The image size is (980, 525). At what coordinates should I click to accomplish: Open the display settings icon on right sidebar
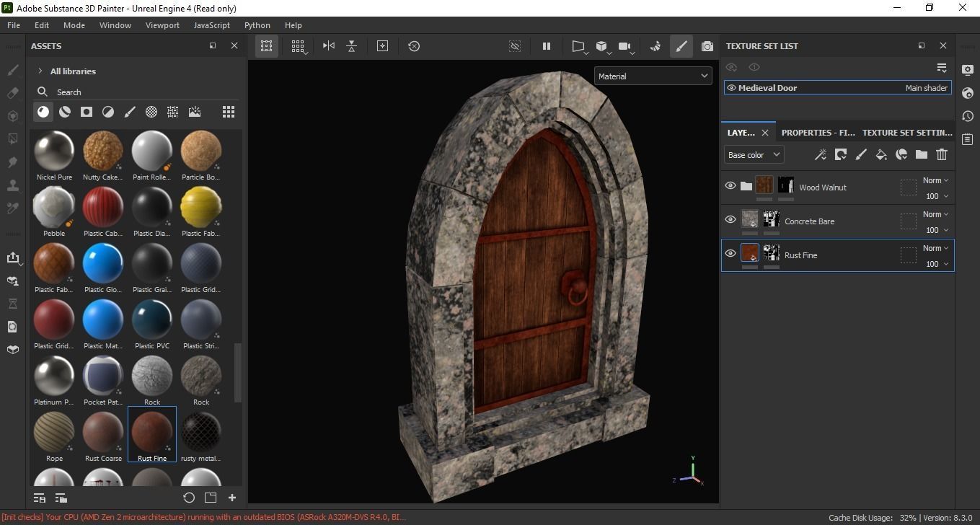pyautogui.click(x=968, y=70)
